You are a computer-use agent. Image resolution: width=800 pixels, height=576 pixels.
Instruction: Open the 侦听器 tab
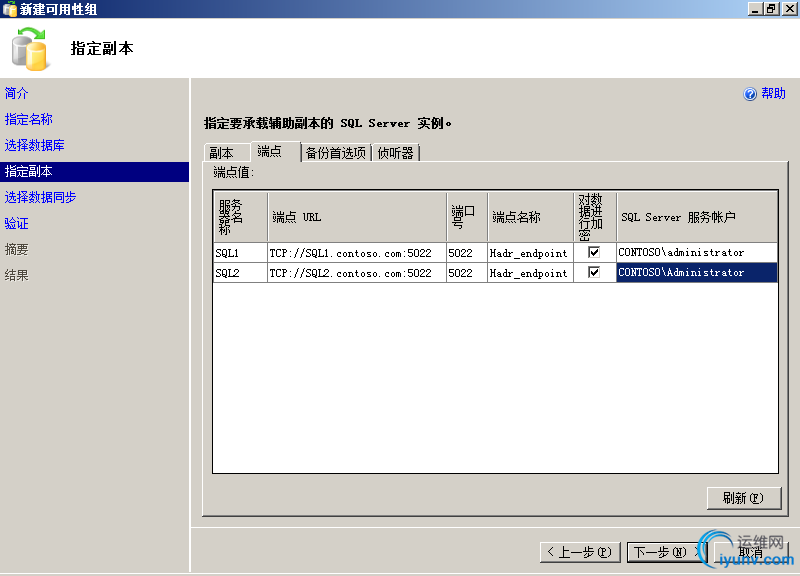396,153
